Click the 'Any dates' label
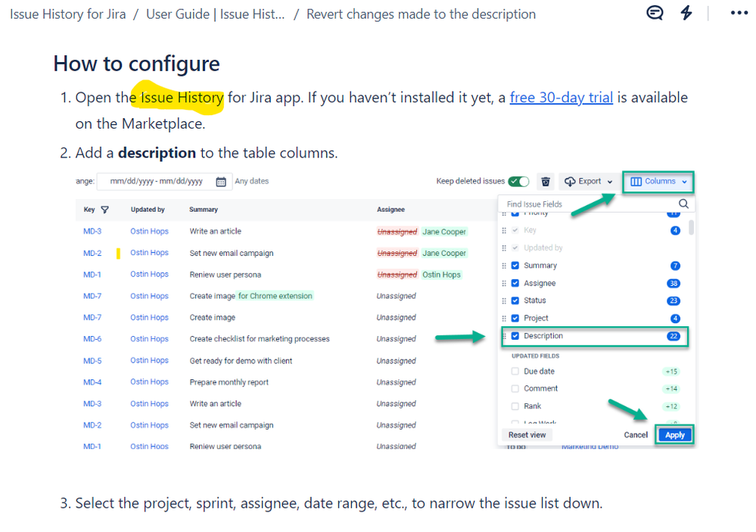 point(252,182)
